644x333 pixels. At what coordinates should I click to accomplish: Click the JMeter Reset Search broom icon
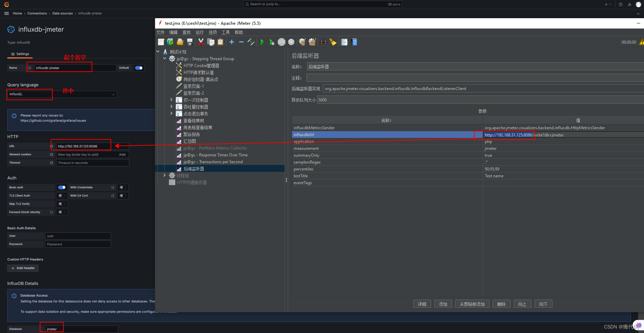[333, 42]
